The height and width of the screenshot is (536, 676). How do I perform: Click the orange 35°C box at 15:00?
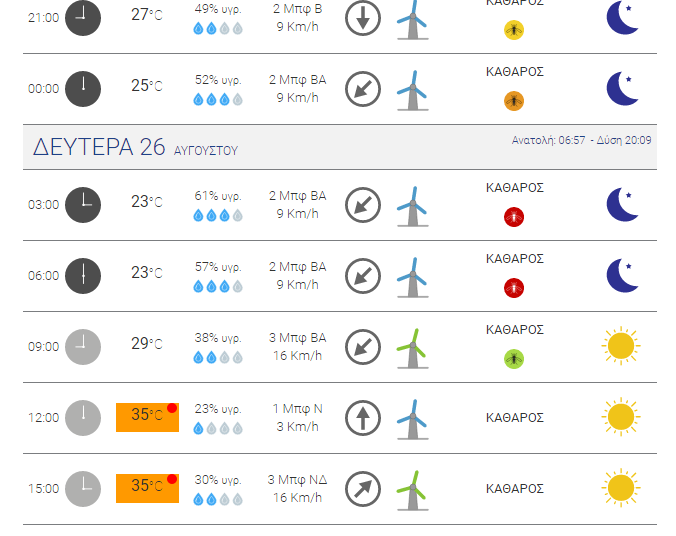tap(147, 488)
